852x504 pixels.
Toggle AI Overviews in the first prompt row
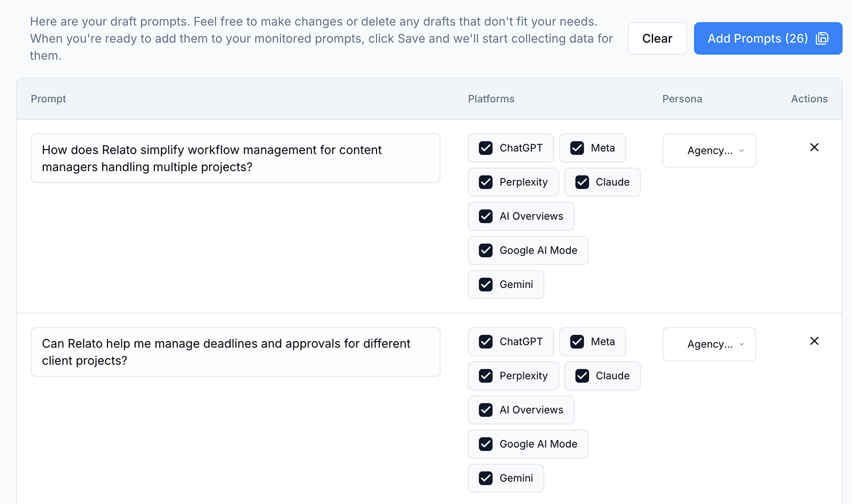pyautogui.click(x=486, y=216)
